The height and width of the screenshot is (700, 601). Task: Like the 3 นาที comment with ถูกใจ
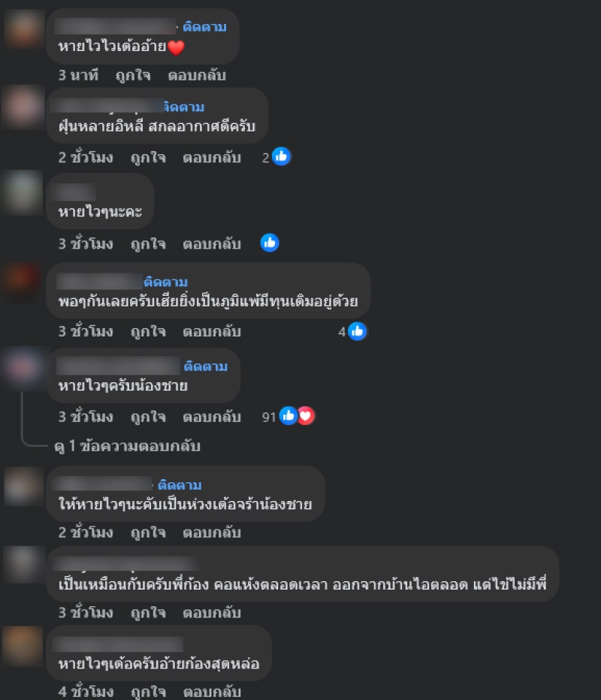133,75
